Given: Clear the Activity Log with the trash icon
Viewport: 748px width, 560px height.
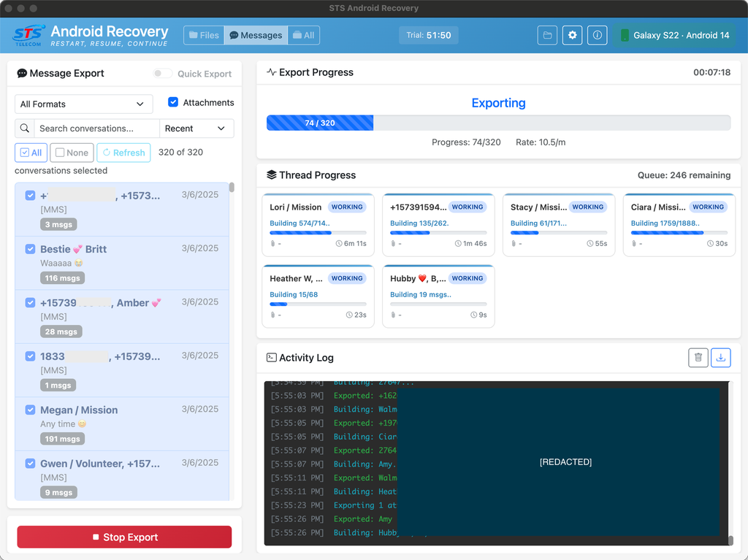Looking at the screenshot, I should point(698,358).
